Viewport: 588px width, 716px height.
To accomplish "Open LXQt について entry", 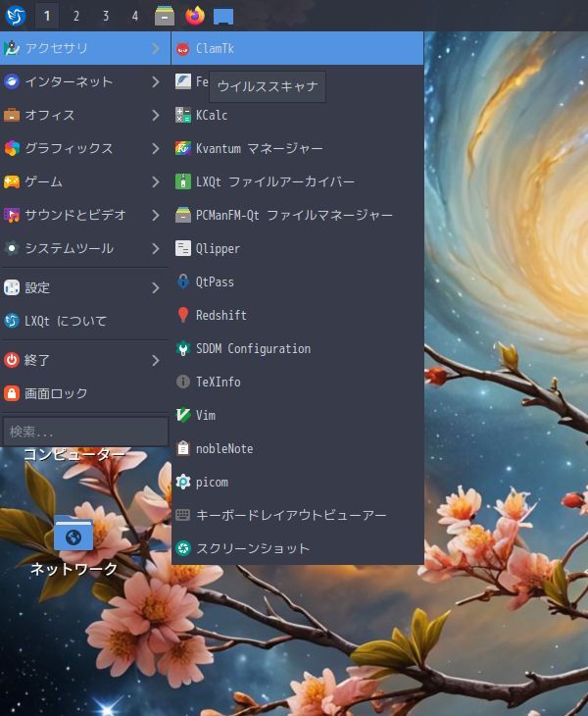I will coord(85,321).
